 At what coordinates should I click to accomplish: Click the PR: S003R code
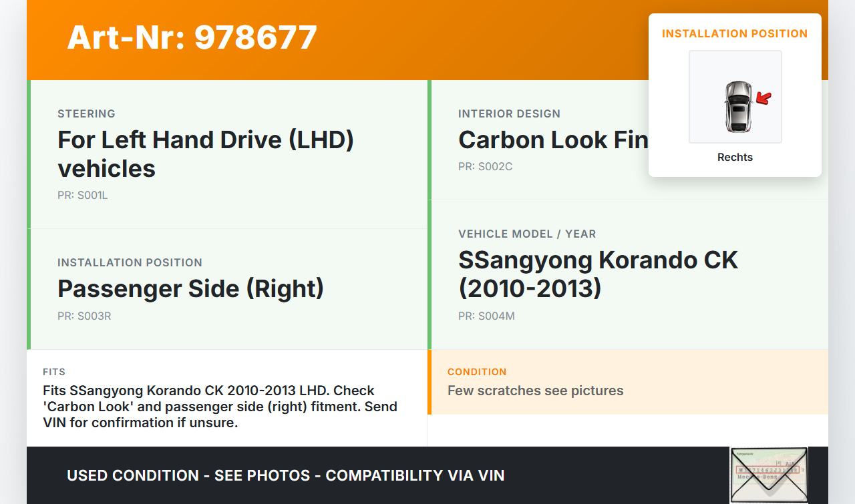84,316
